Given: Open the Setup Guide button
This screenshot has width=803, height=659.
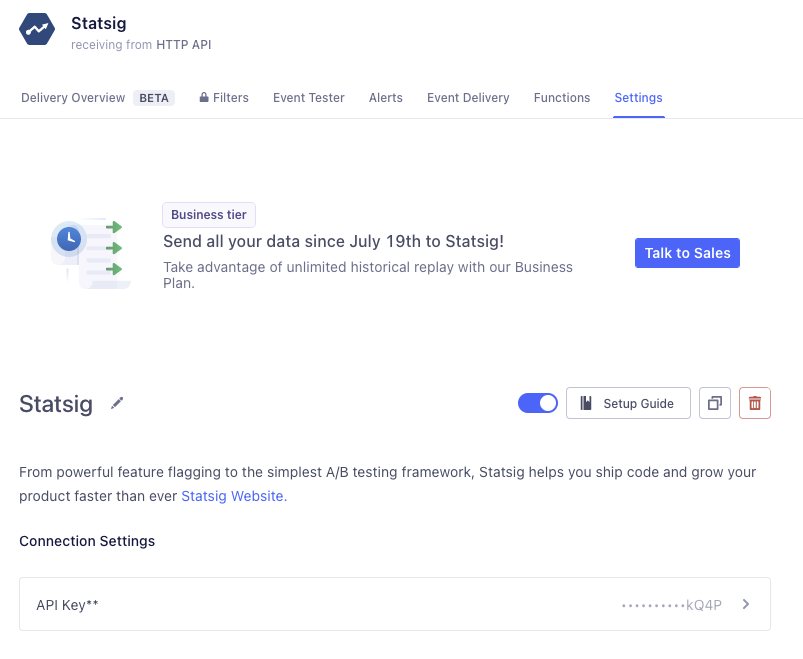Looking at the screenshot, I should point(628,403).
